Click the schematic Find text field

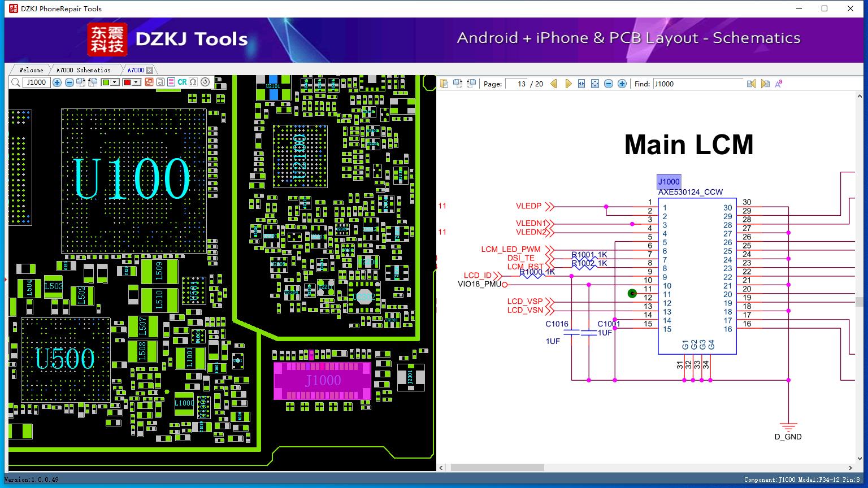pos(697,84)
